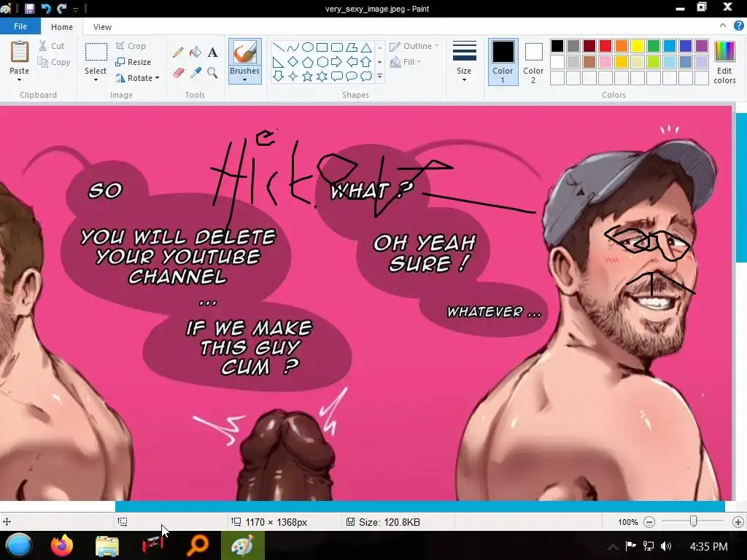Collapse the ribbon with the chevron
The width and height of the screenshot is (747, 560).
pos(723,26)
